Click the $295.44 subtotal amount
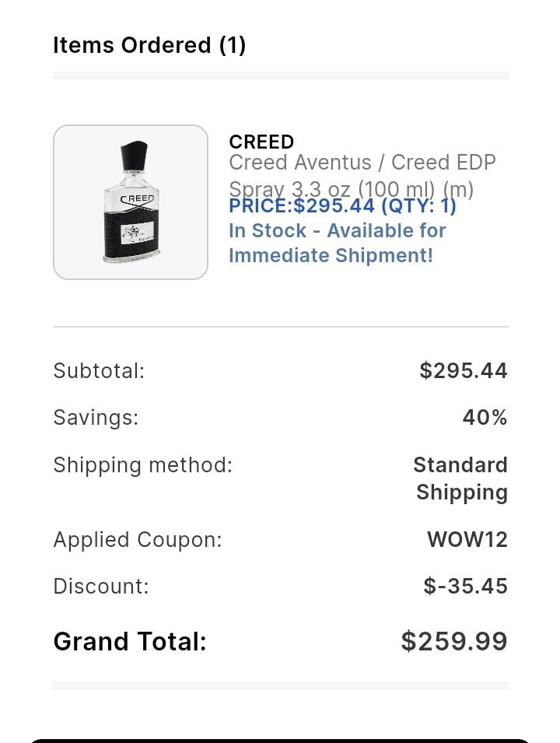The image size is (560, 743). [x=463, y=371]
